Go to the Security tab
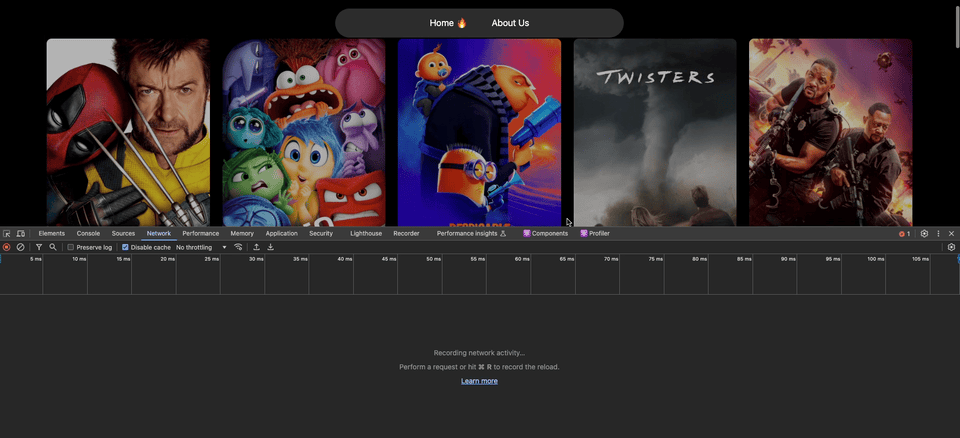This screenshot has width=960, height=438. pos(321,233)
